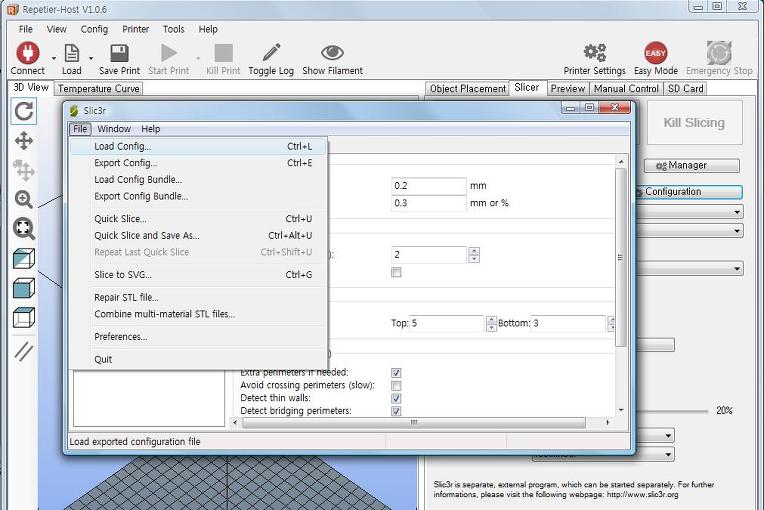Expand combo box below the 20% slider

tap(668, 435)
